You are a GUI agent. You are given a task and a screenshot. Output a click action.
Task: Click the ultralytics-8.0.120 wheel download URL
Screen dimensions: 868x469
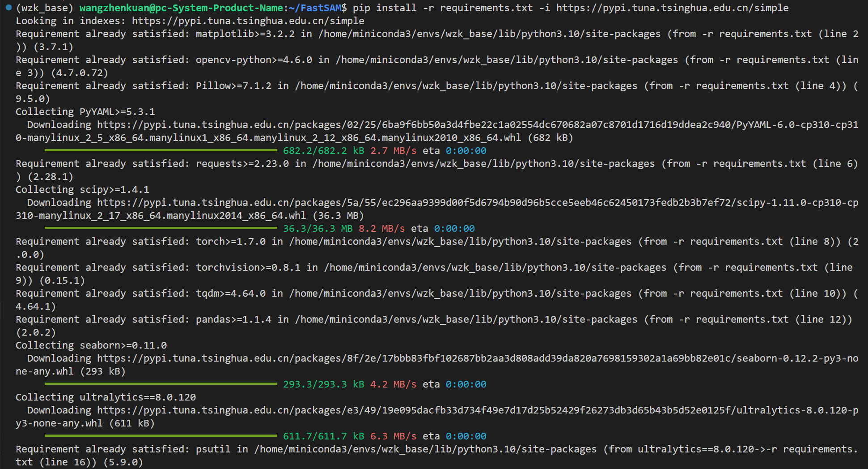[x=437, y=417]
